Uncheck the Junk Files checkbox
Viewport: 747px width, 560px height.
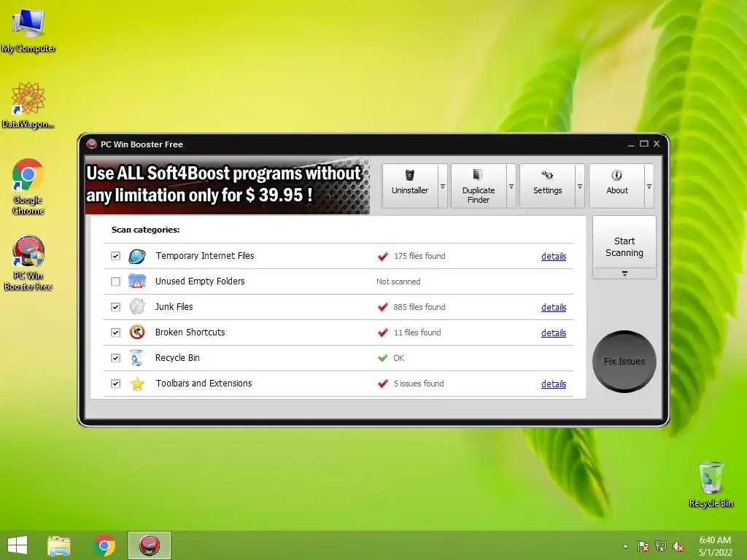(x=115, y=307)
